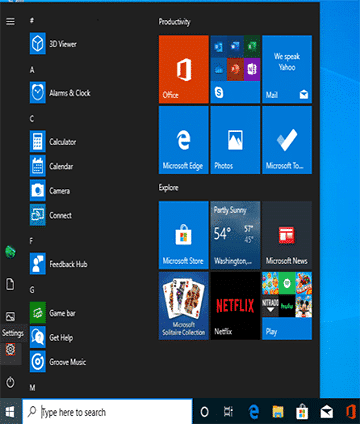Open Feedback Hub

[59, 264]
